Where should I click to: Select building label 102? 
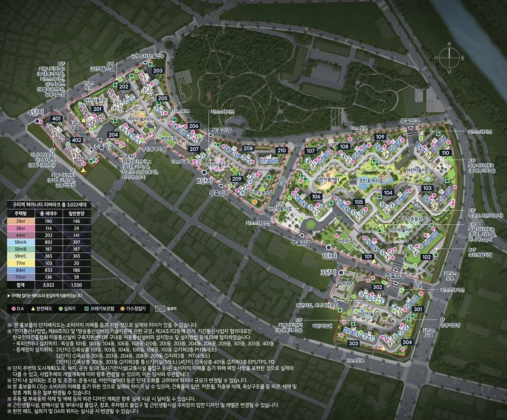pyautogui.click(x=427, y=257)
